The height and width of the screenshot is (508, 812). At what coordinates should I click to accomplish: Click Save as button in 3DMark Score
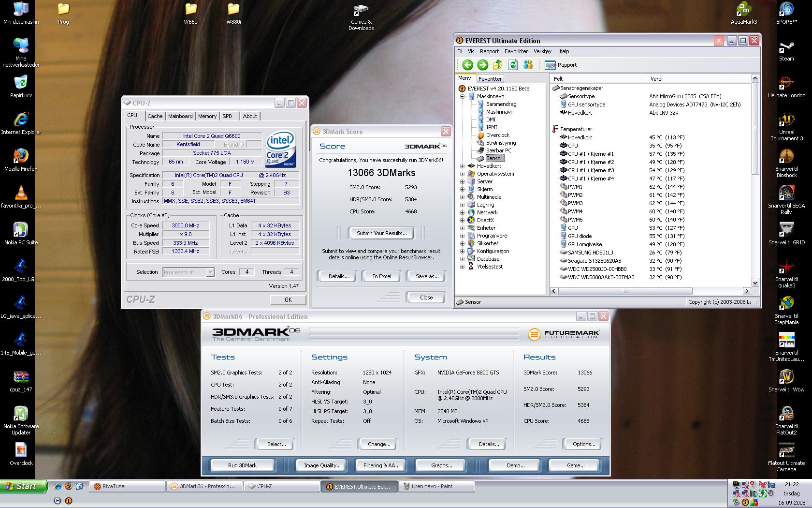tap(427, 276)
